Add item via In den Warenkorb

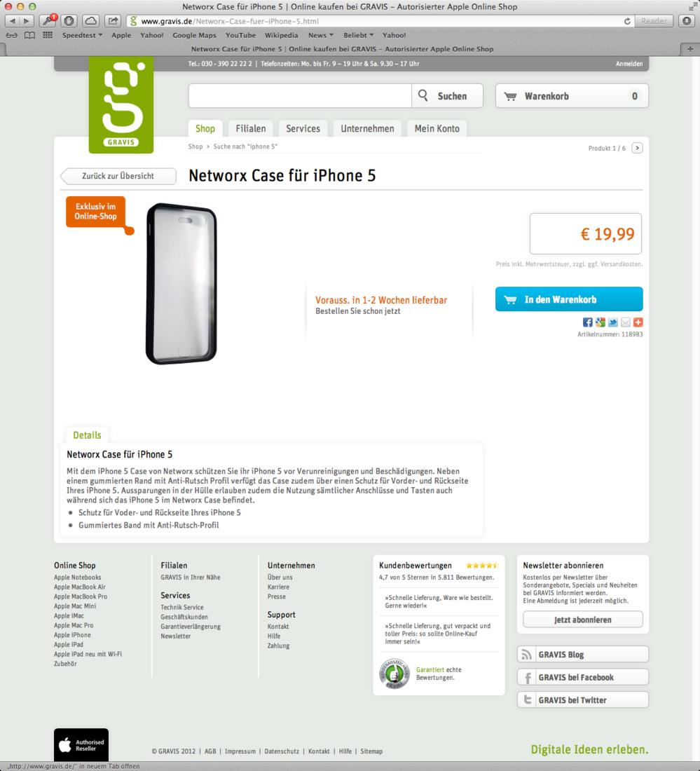569,299
